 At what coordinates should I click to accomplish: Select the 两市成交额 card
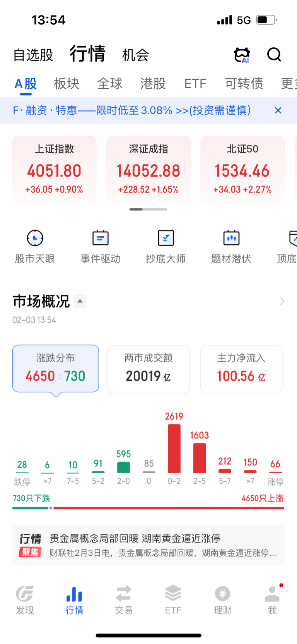click(148, 369)
